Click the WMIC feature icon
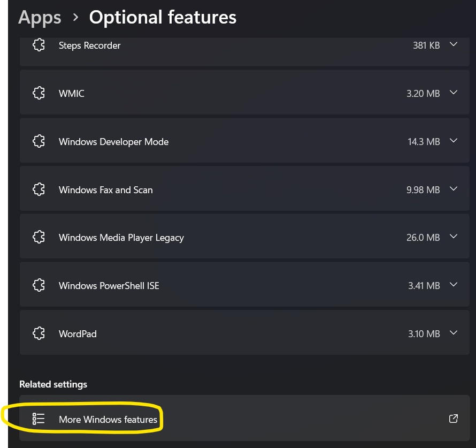The width and height of the screenshot is (476, 448). coord(39,93)
